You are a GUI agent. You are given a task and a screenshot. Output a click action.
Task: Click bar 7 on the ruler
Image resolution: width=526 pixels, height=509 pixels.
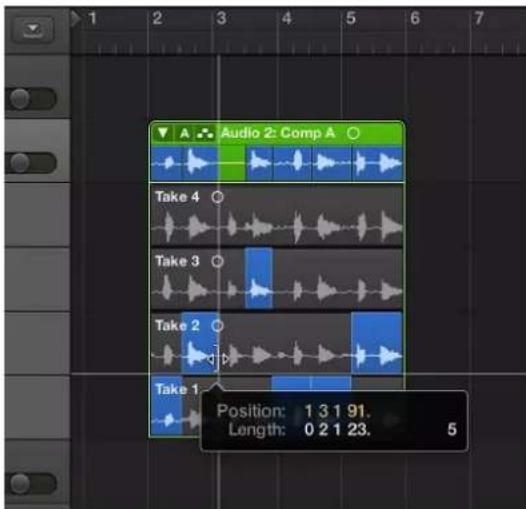[x=479, y=18]
